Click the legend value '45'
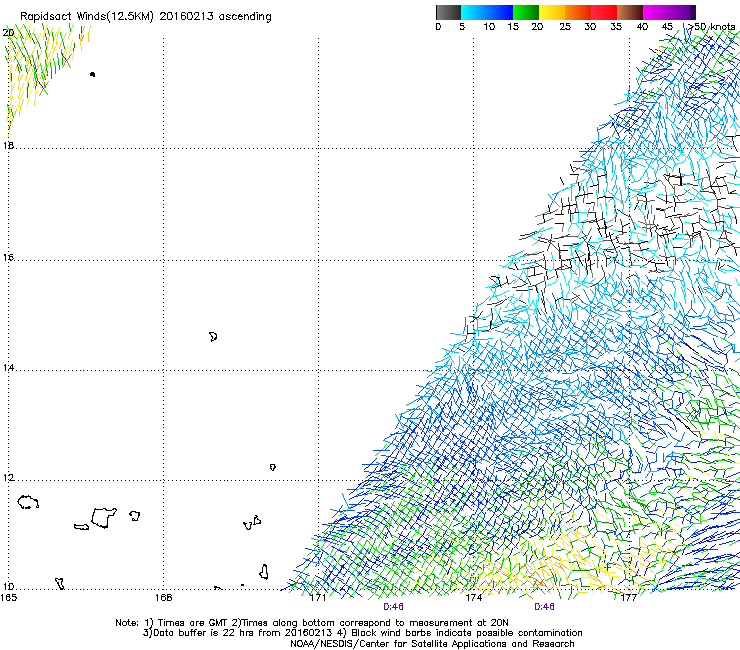Viewport: 740px width, 650px height. [x=667, y=27]
